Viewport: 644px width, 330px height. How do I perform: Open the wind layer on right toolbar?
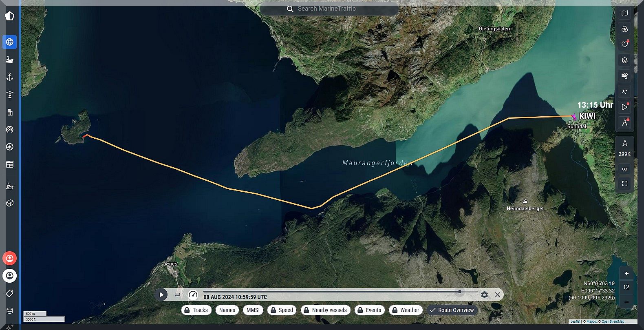click(624, 76)
